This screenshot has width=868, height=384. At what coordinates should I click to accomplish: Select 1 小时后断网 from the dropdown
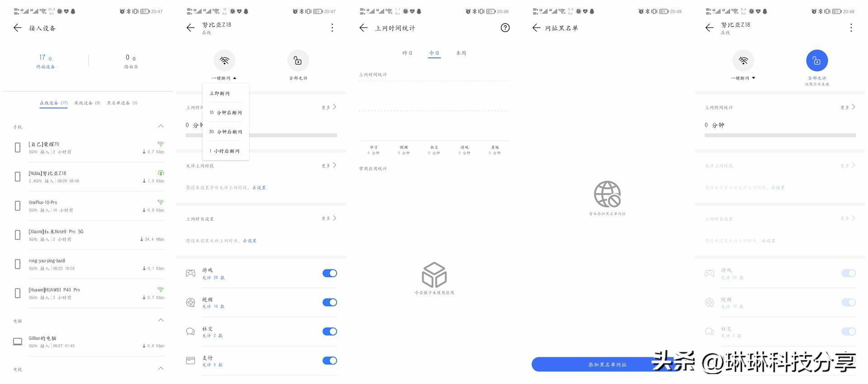(226, 151)
